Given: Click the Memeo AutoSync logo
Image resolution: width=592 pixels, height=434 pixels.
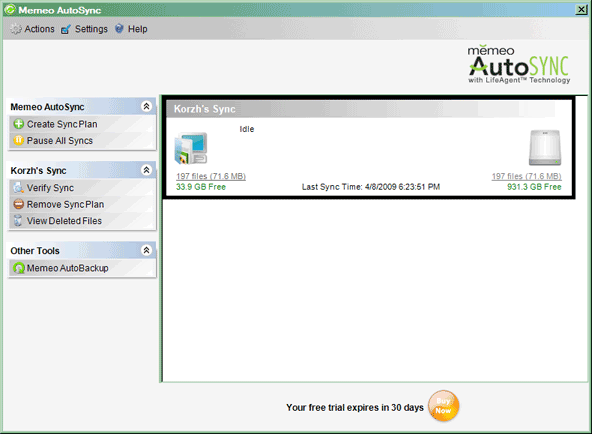Looking at the screenshot, I should point(519,64).
